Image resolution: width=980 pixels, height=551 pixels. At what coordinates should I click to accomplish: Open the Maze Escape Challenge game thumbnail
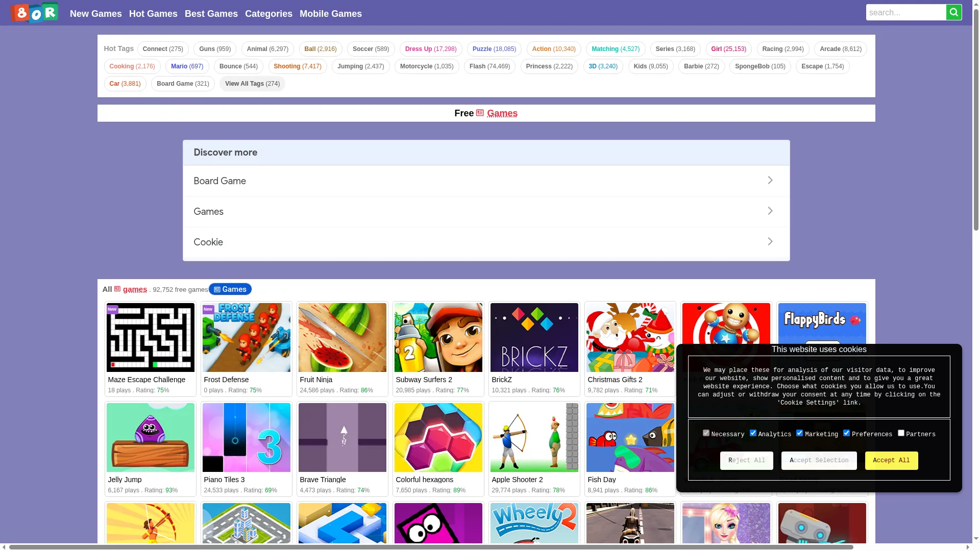coord(150,337)
